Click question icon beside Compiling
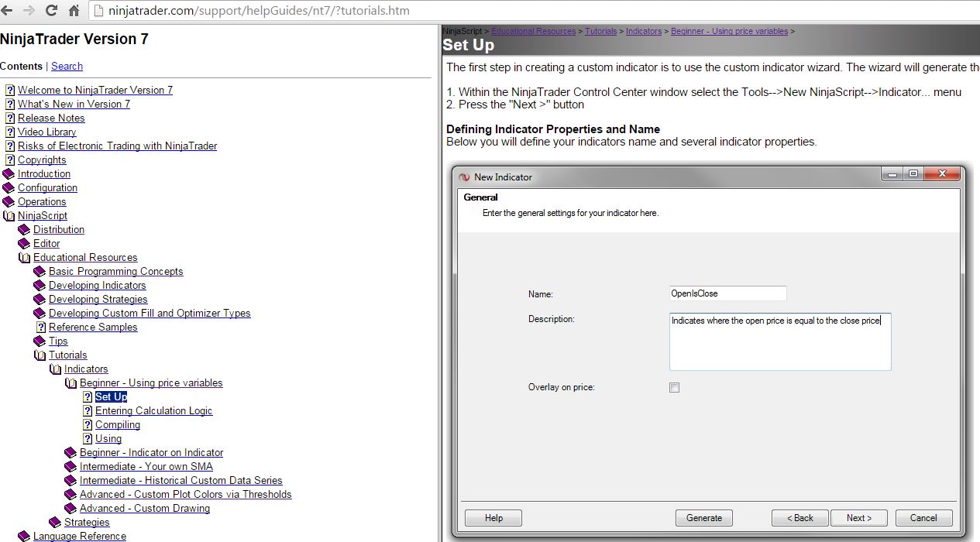The height and width of the screenshot is (542, 980). [88, 424]
